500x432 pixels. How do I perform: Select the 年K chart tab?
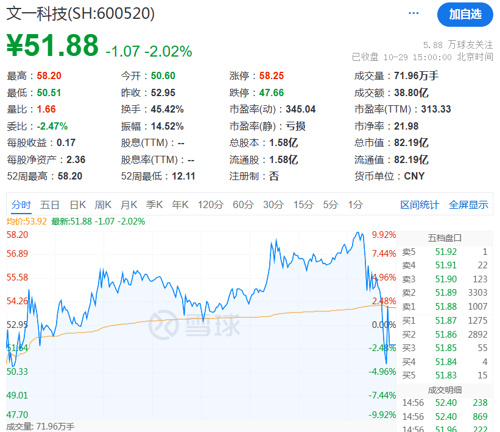coord(180,205)
